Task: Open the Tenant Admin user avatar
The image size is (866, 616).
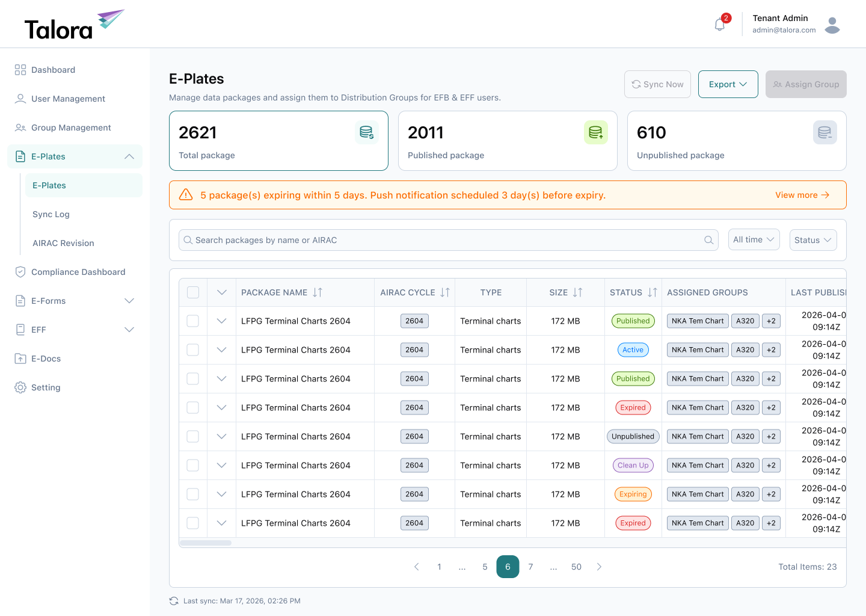Action: [x=832, y=25]
